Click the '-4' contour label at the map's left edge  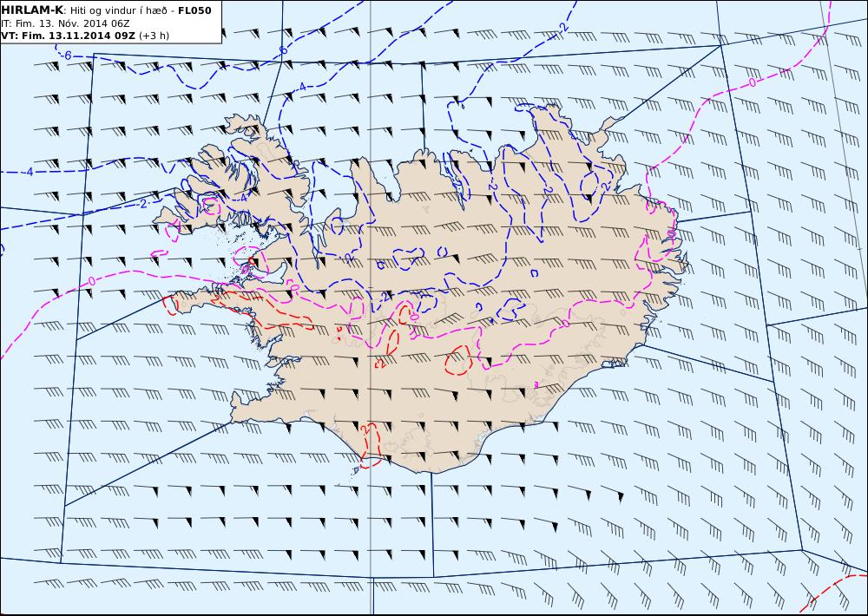[29, 172]
